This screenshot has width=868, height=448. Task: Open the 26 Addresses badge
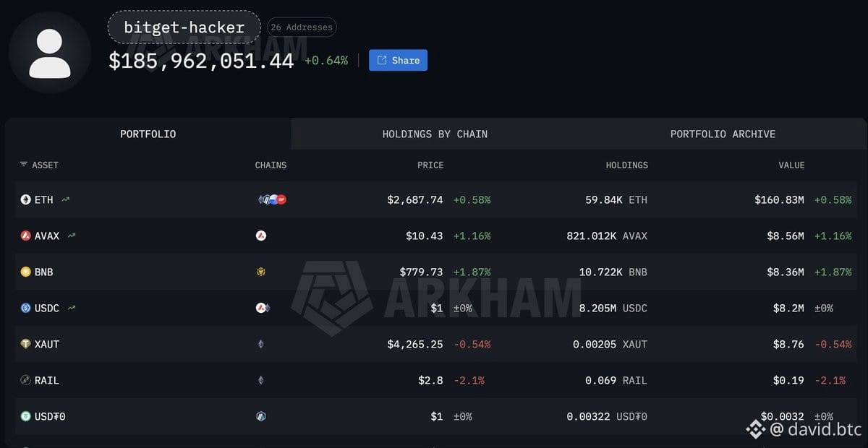coord(302,27)
